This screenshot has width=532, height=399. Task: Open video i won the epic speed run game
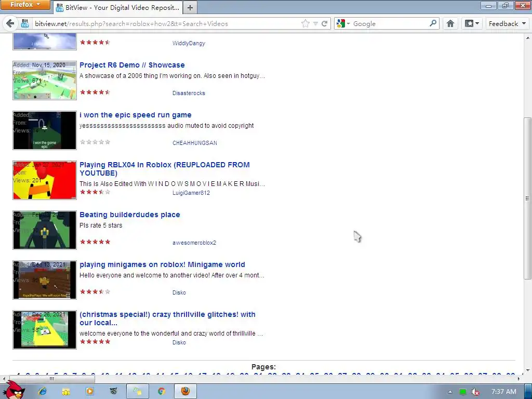(x=136, y=115)
